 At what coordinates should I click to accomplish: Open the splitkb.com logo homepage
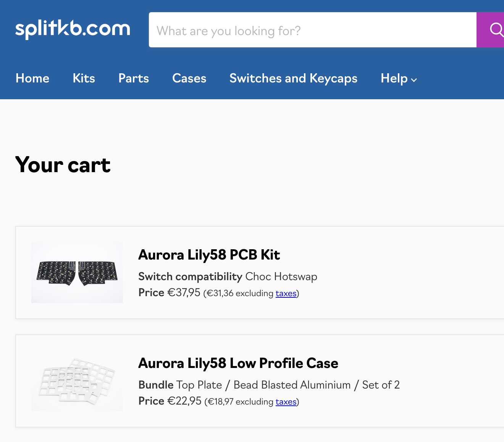73,29
